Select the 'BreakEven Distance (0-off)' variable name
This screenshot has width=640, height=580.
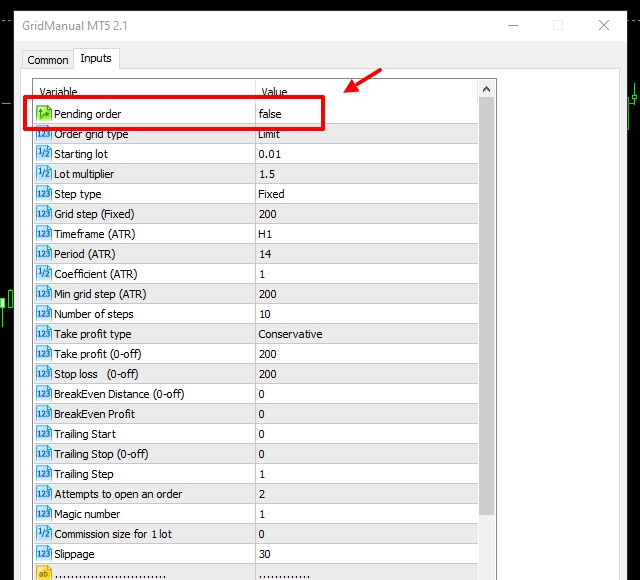119,394
